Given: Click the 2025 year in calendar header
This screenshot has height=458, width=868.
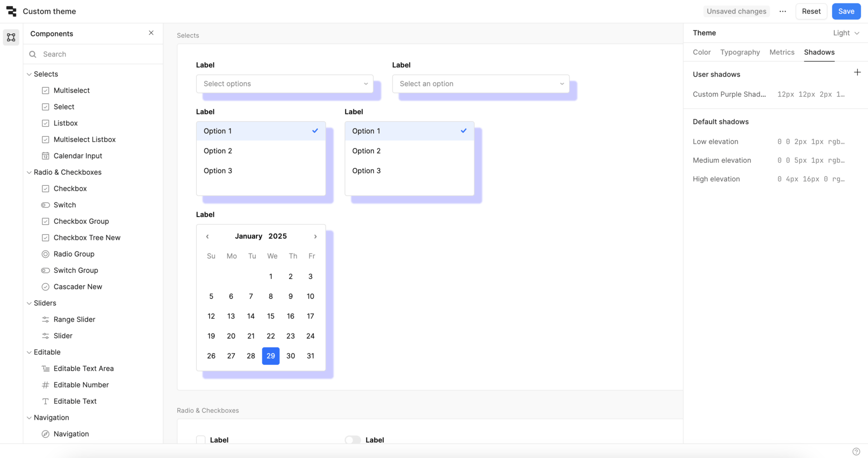Looking at the screenshot, I should coord(277,236).
